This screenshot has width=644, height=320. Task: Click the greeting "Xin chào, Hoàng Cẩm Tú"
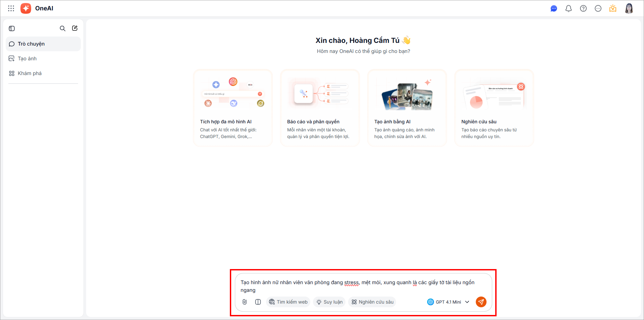(x=358, y=41)
